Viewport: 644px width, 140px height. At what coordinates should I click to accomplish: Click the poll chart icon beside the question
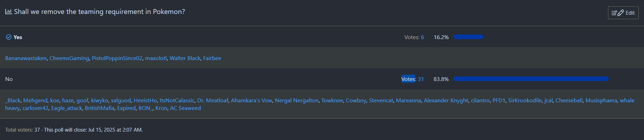pyautogui.click(x=8, y=12)
